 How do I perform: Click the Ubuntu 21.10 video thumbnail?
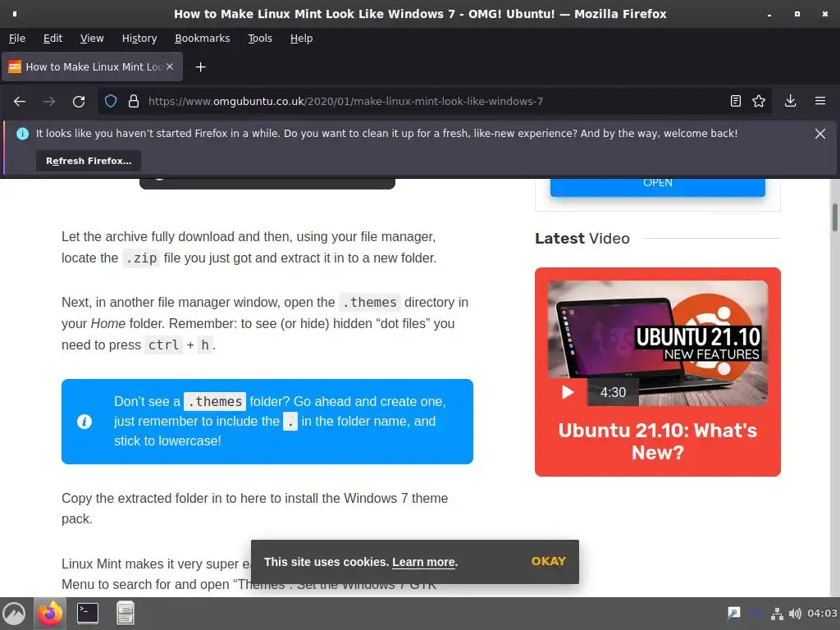[x=657, y=343]
